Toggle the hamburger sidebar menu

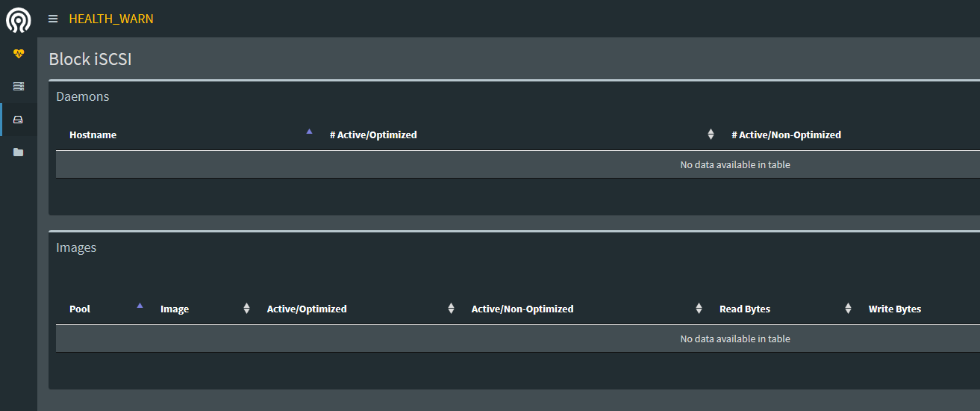(53, 19)
